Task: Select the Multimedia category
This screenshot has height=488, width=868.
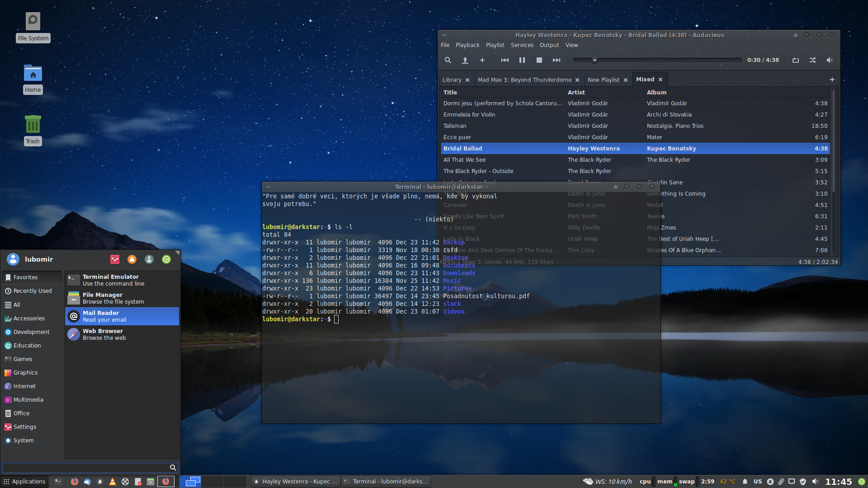Action: pos(32,400)
